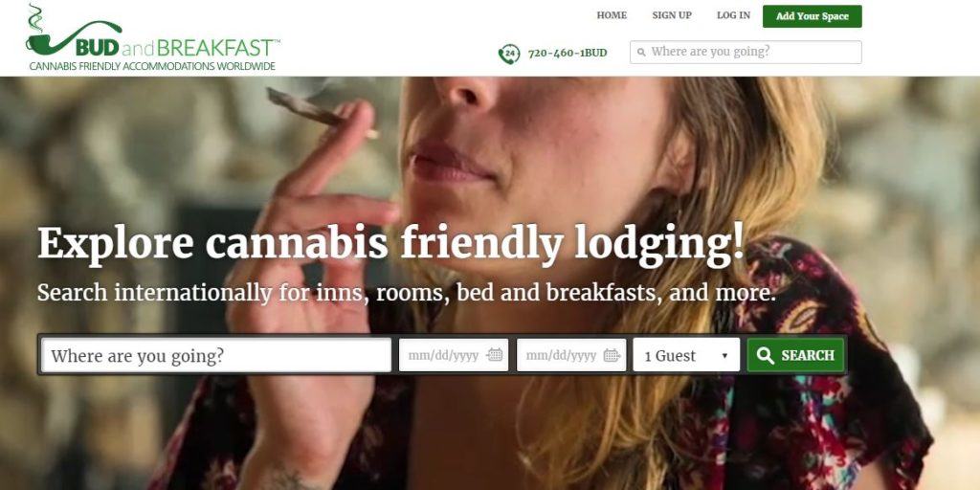The height and width of the screenshot is (490, 980).
Task: Click the green SEARCH button
Action: (795, 355)
